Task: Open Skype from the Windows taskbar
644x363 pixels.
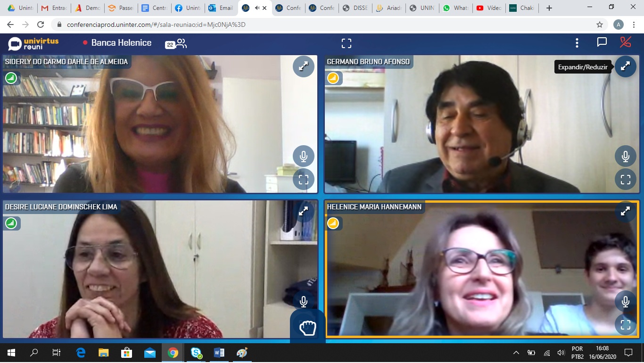Action: pyautogui.click(x=196, y=353)
